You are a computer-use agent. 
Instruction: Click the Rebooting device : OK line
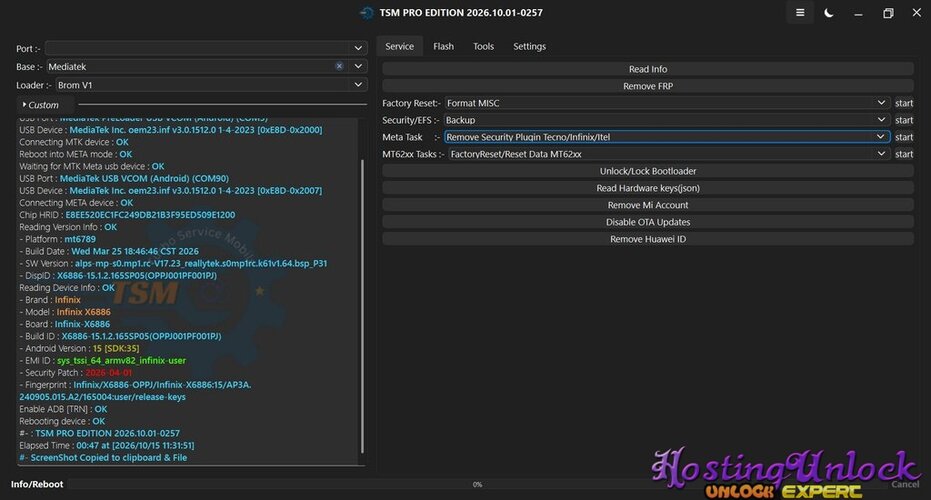pos(62,421)
